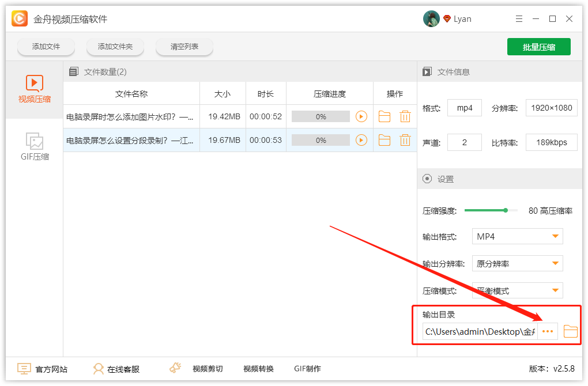Switch to the 视频压缩 tab
Image resolution: width=588 pixels, height=386 pixels.
[x=35, y=89]
